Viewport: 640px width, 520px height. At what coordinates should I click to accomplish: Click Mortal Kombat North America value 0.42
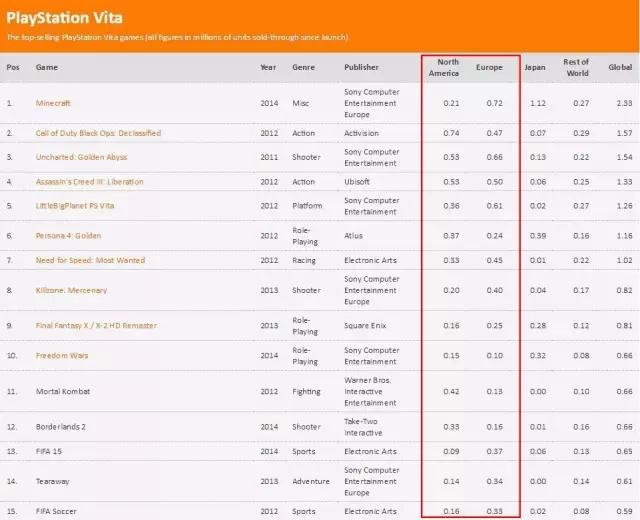click(451, 391)
